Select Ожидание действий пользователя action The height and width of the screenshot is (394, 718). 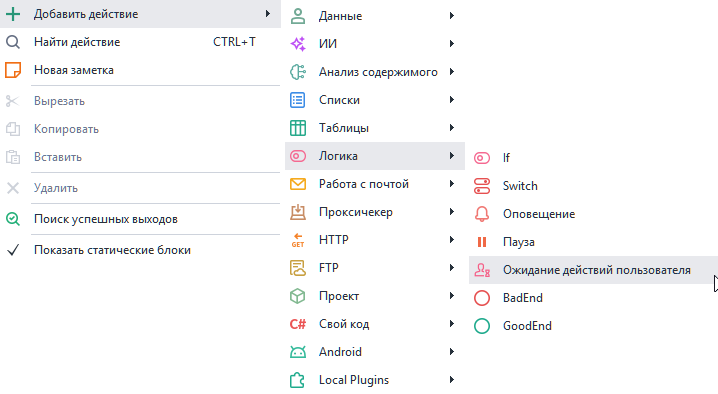click(593, 270)
